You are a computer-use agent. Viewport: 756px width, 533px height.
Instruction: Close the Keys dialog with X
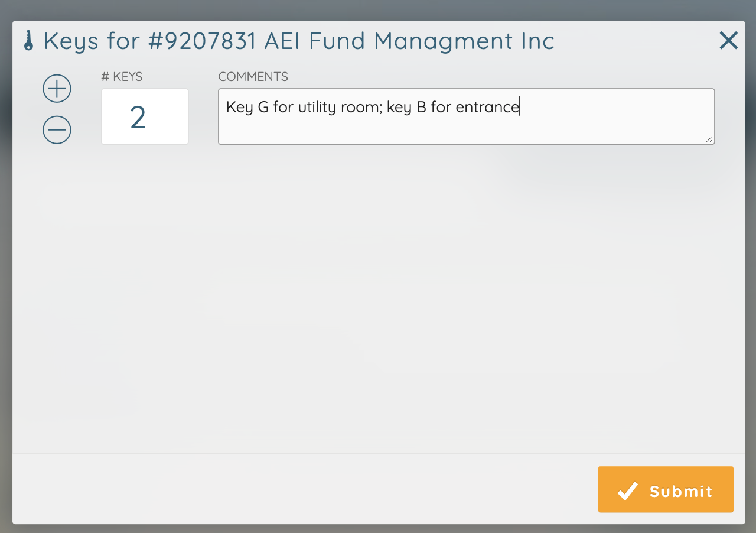tap(729, 40)
